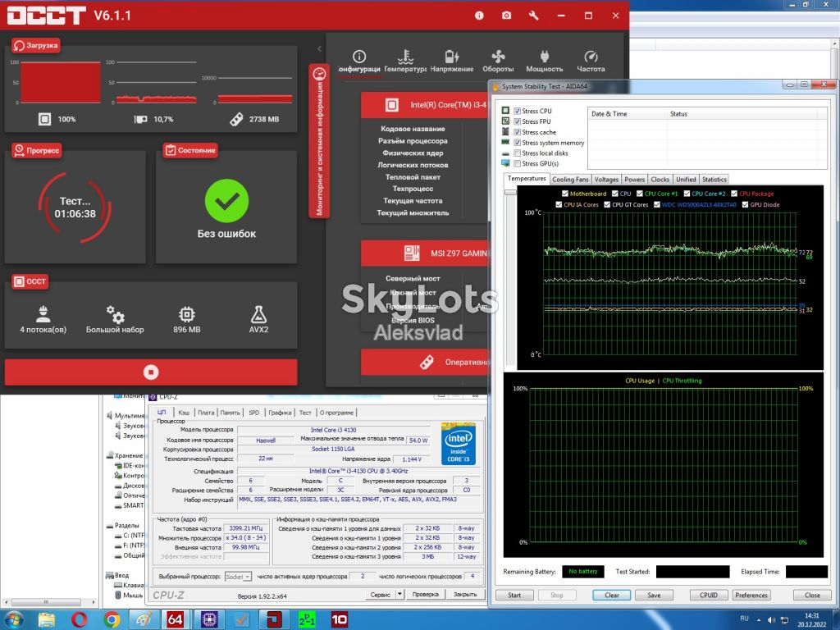Open the Напряжение voltage icon tab
Image resolution: width=840 pixels, height=630 pixels.
[x=452, y=57]
